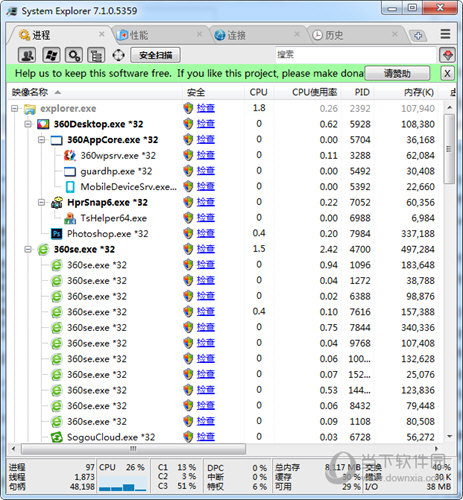Sort by CPU column header
The width and height of the screenshot is (463, 500).
click(258, 92)
